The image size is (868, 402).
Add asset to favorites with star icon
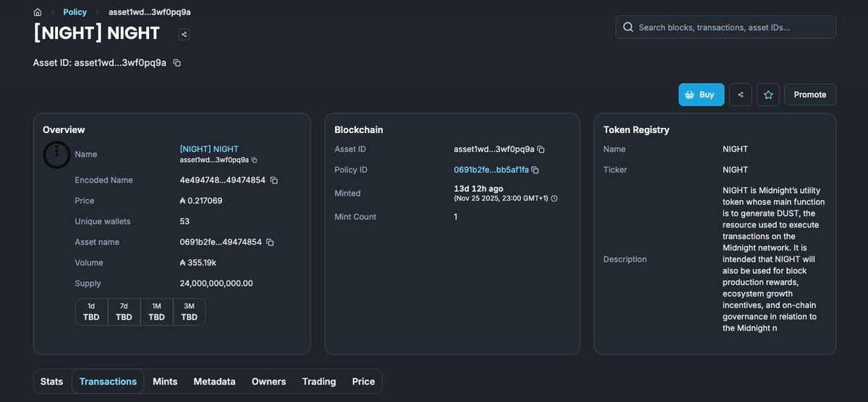(x=768, y=95)
